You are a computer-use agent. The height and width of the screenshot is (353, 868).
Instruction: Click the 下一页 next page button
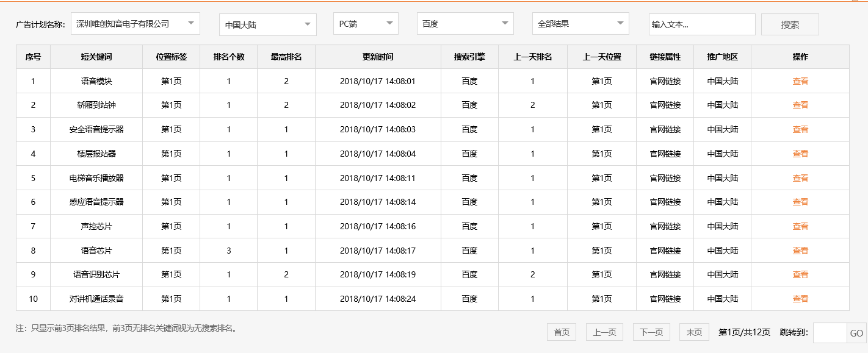click(650, 332)
